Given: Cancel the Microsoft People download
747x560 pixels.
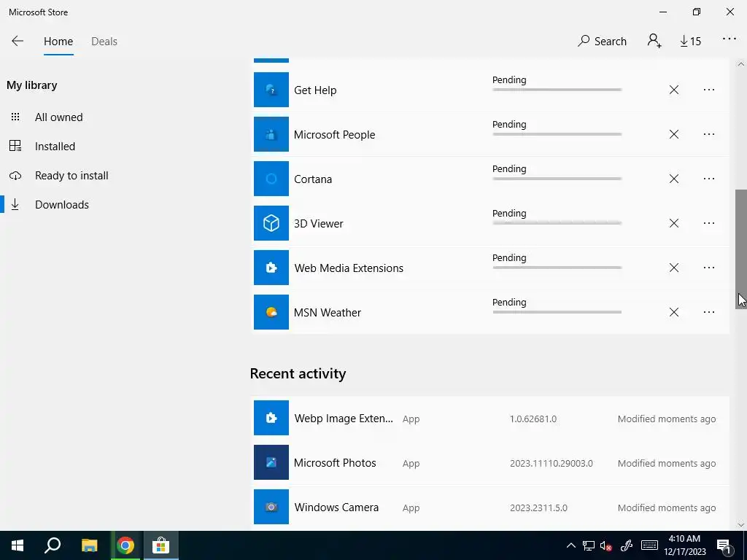Looking at the screenshot, I should coord(673,134).
